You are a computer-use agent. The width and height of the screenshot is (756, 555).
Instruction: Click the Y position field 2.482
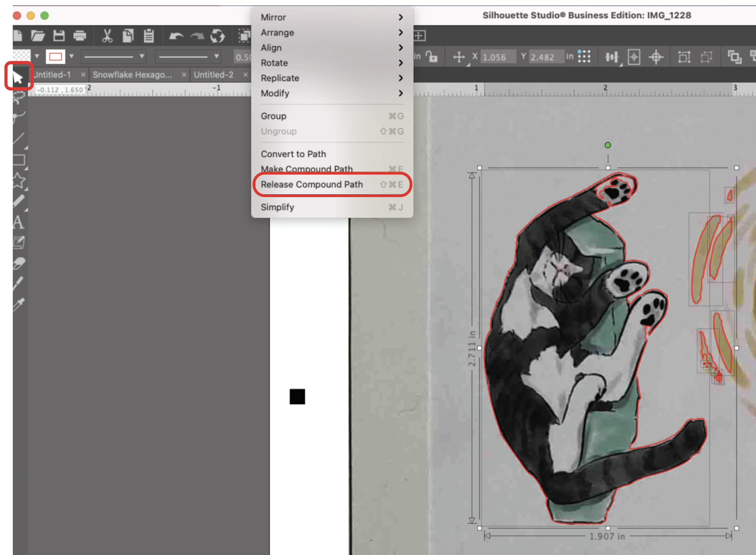point(546,57)
